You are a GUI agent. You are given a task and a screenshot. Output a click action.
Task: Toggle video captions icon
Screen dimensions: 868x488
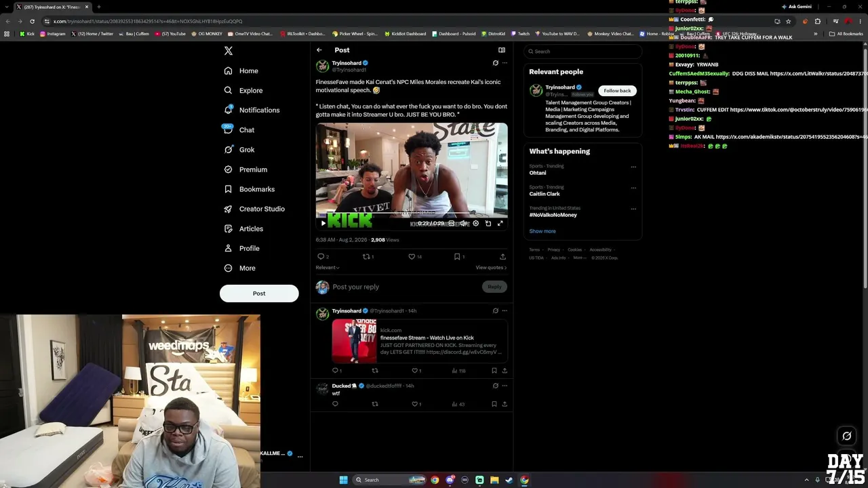(x=452, y=223)
